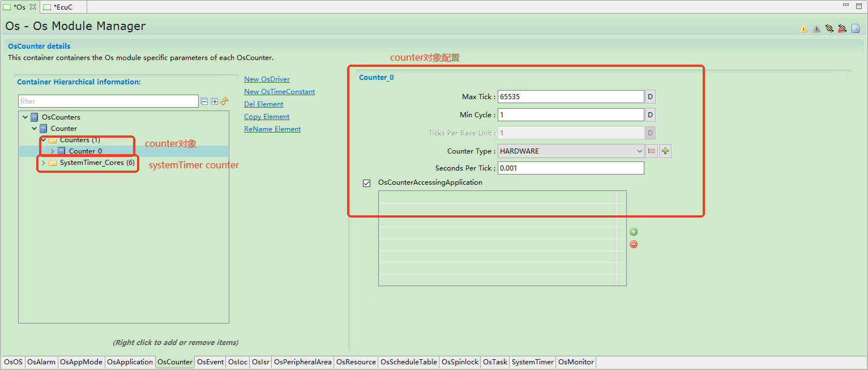Click the red list icon beside Counter Type
Viewport: 868px width, 370px height.
click(x=652, y=151)
